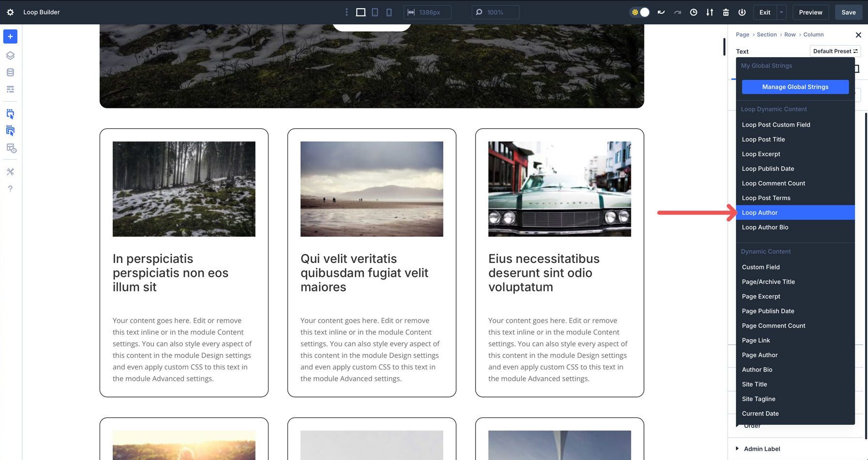Choose Page Publish Date dynamic content
Screen dimensions: 868x460
click(768, 311)
